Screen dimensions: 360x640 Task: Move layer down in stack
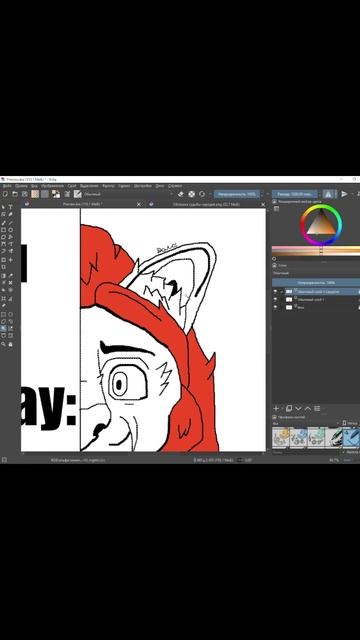pos(298,409)
